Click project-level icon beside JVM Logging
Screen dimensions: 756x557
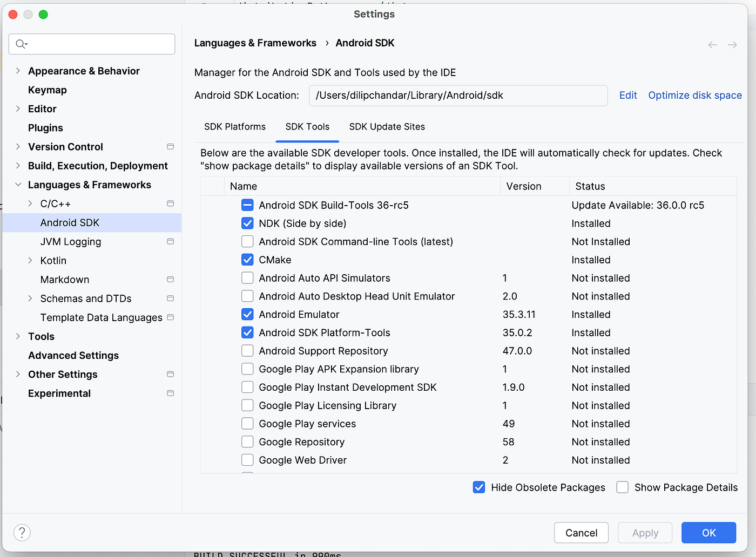coord(171,242)
